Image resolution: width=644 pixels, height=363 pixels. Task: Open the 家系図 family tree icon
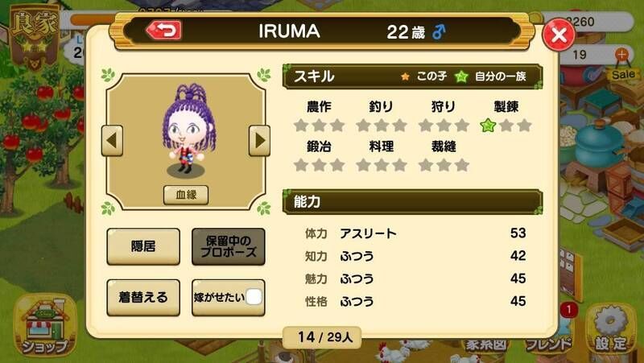click(485, 344)
